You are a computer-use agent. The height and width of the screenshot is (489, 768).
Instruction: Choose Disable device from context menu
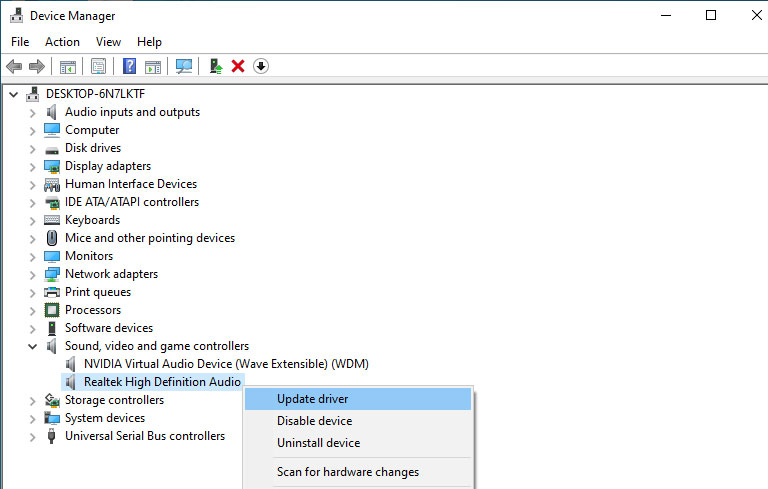click(358, 421)
